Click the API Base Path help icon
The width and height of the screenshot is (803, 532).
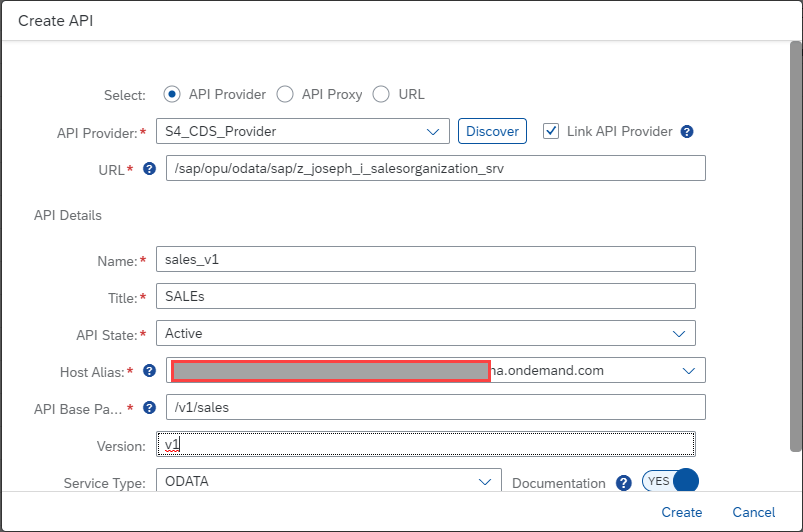point(150,408)
